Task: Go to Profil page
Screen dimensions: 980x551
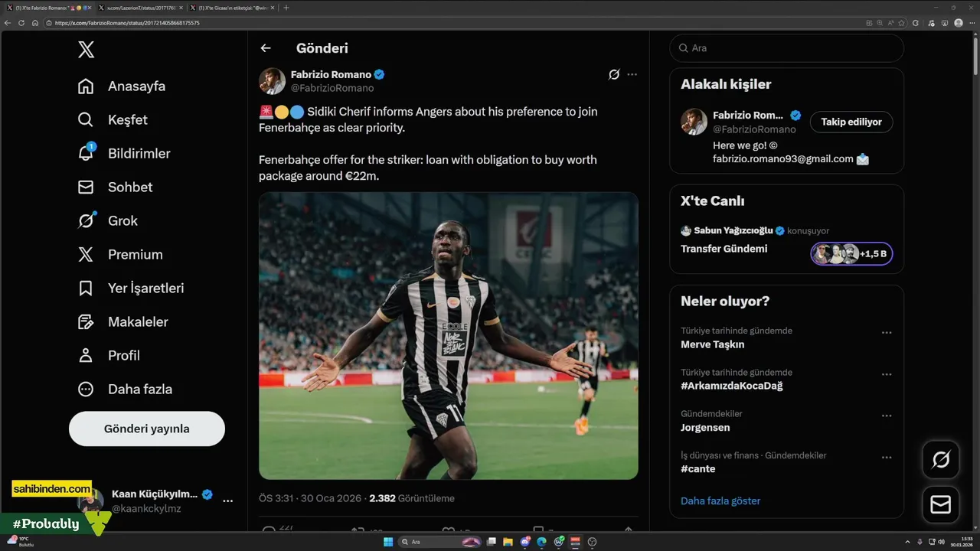Action: [x=109, y=356]
